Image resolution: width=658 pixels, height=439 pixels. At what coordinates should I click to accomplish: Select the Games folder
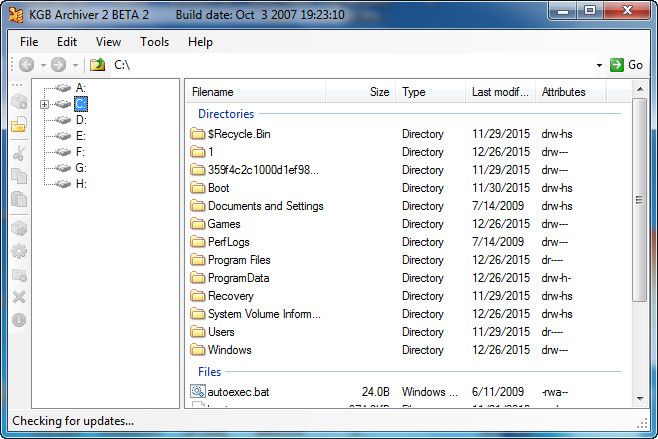(224, 224)
